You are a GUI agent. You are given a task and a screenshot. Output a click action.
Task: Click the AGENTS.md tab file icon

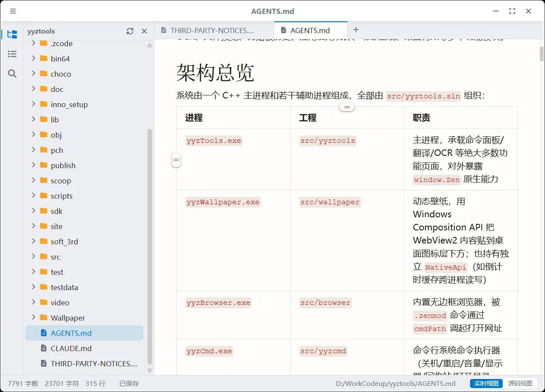pos(283,30)
